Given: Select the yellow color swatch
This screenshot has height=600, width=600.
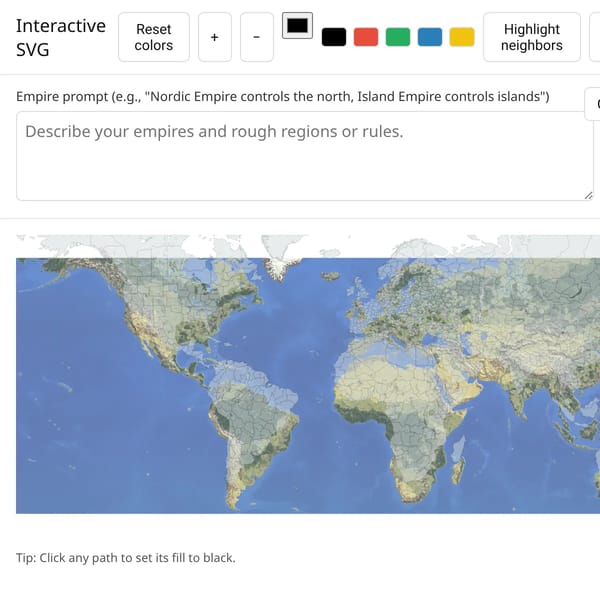Looking at the screenshot, I should [x=462, y=37].
